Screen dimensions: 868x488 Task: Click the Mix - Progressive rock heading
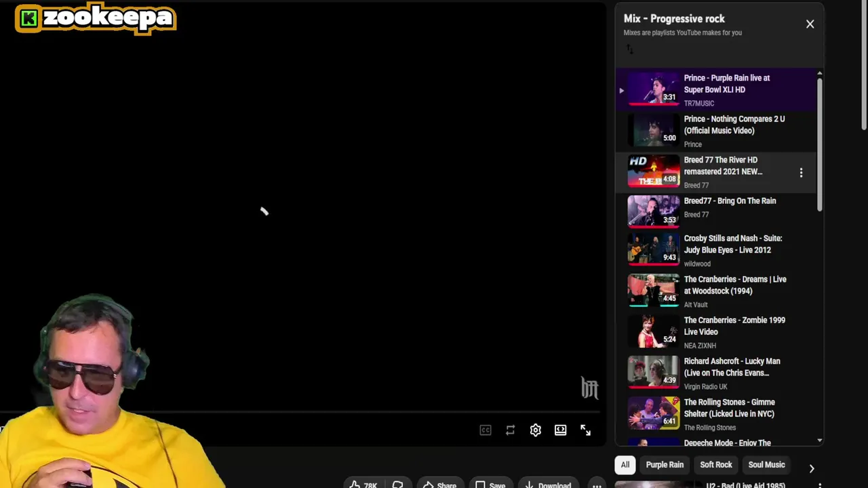tap(674, 19)
